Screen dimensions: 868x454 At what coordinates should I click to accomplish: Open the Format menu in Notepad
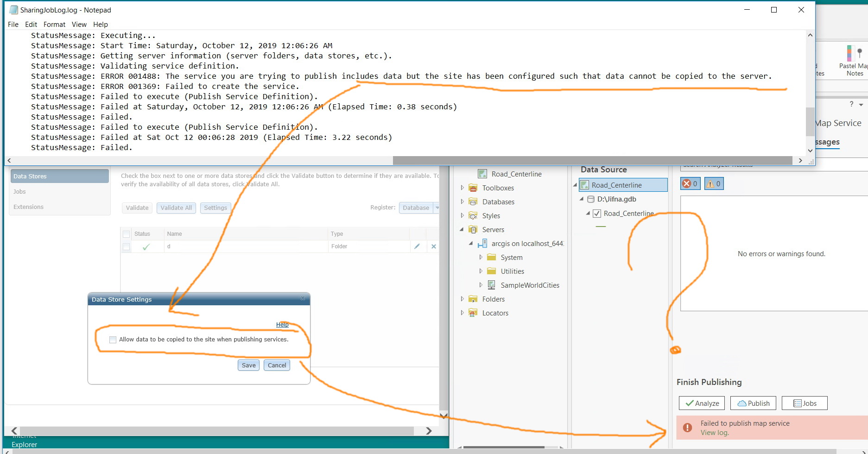(54, 25)
